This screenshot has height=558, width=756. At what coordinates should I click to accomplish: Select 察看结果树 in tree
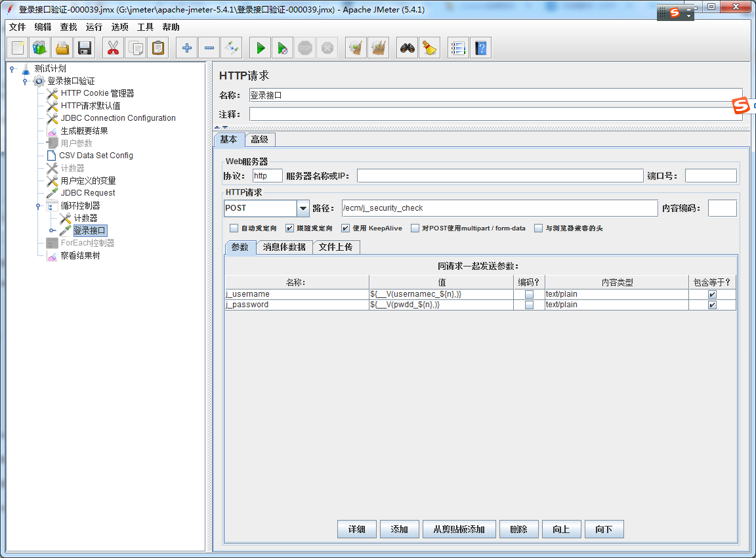coord(80,255)
